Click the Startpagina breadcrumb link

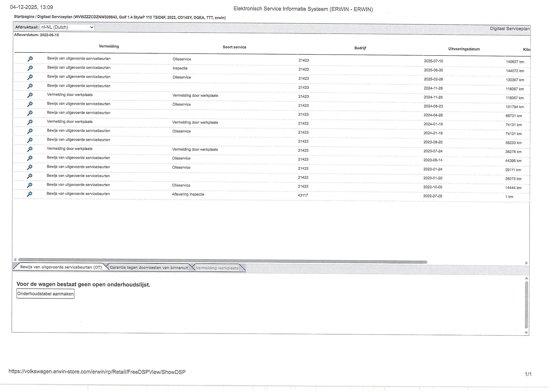(24, 17)
